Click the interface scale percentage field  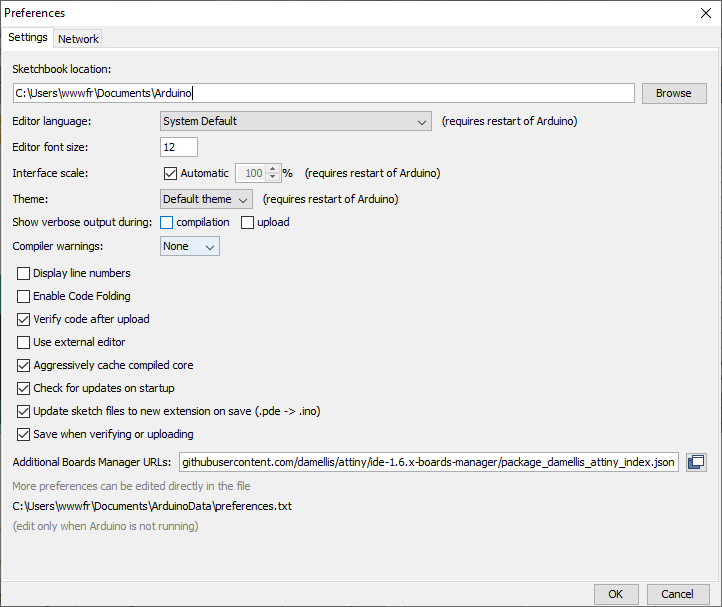pyautogui.click(x=251, y=173)
